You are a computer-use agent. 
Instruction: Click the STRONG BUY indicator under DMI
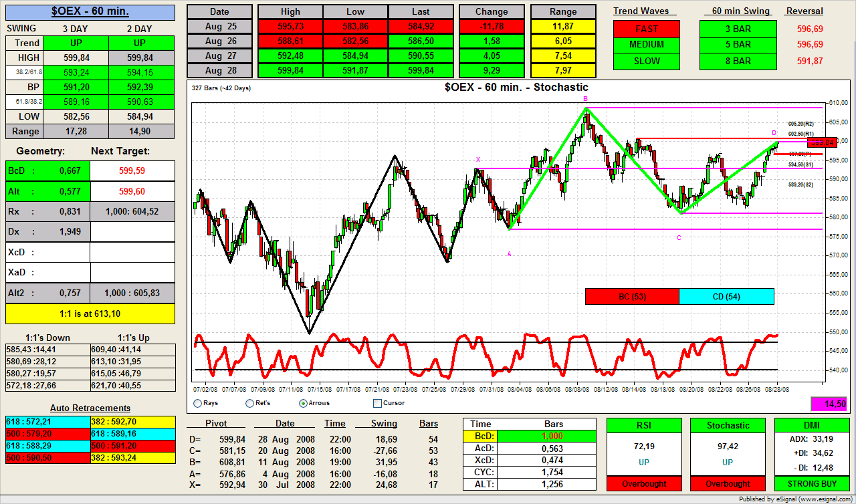(811, 483)
